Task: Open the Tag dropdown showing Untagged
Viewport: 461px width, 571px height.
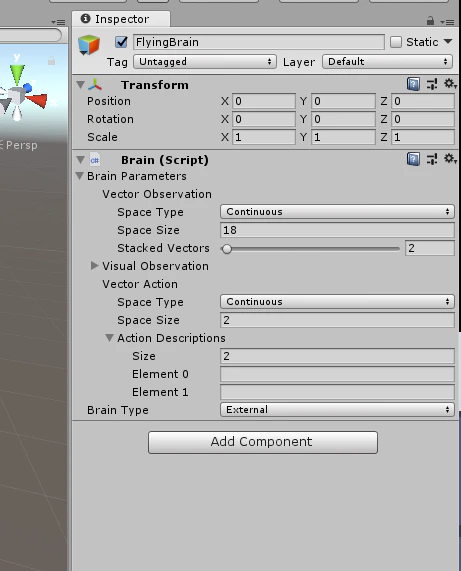Action: coord(205,62)
